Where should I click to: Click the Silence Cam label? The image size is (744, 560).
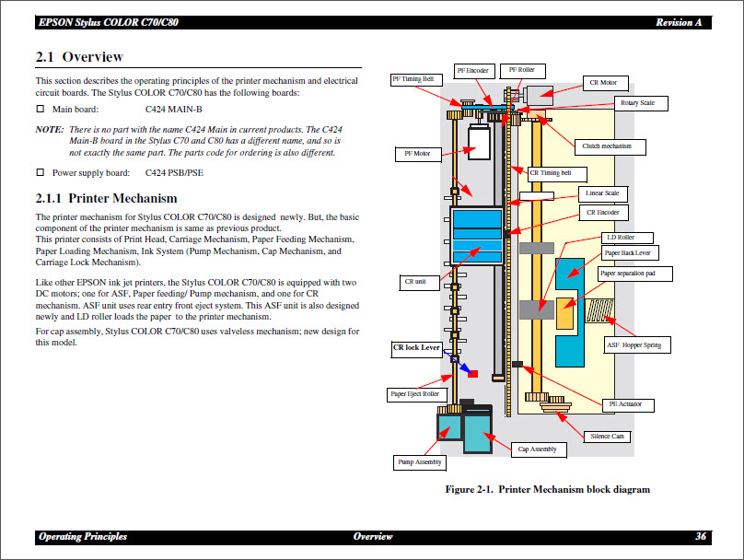tap(607, 436)
